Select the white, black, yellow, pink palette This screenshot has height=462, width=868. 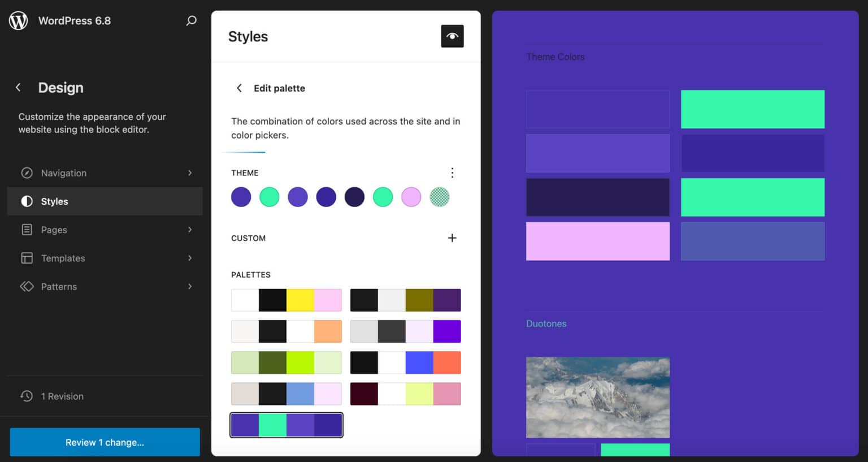click(287, 300)
